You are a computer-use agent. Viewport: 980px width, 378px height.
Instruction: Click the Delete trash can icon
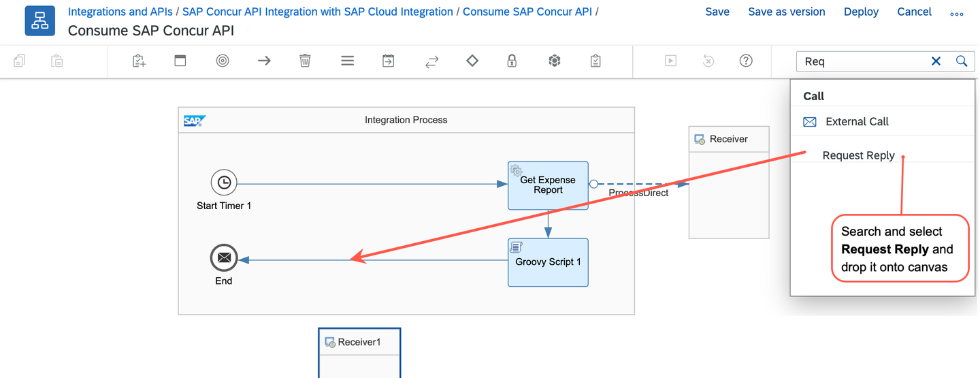(x=306, y=61)
